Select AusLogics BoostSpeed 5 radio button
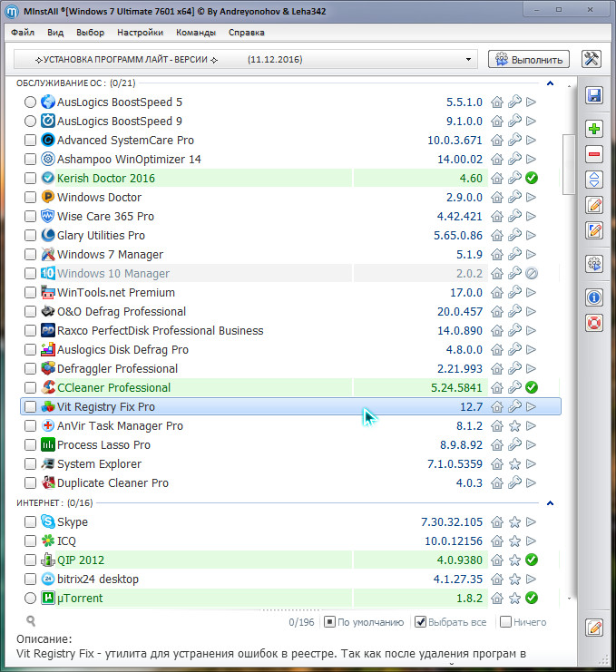 coord(30,102)
